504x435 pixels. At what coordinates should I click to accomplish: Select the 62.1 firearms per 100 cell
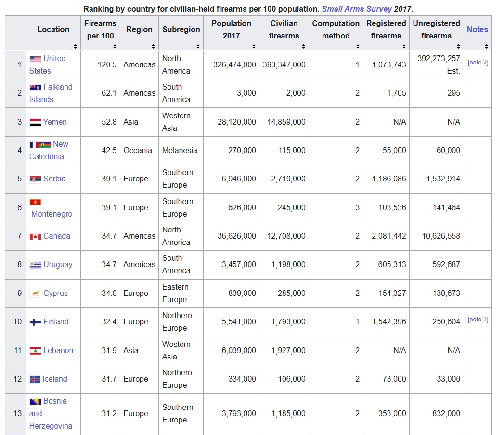click(100, 93)
